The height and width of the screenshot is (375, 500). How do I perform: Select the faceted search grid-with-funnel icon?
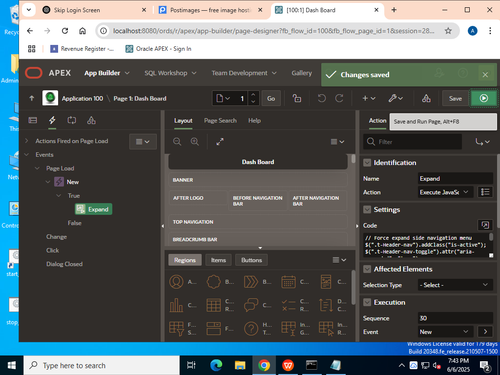tap(176, 328)
